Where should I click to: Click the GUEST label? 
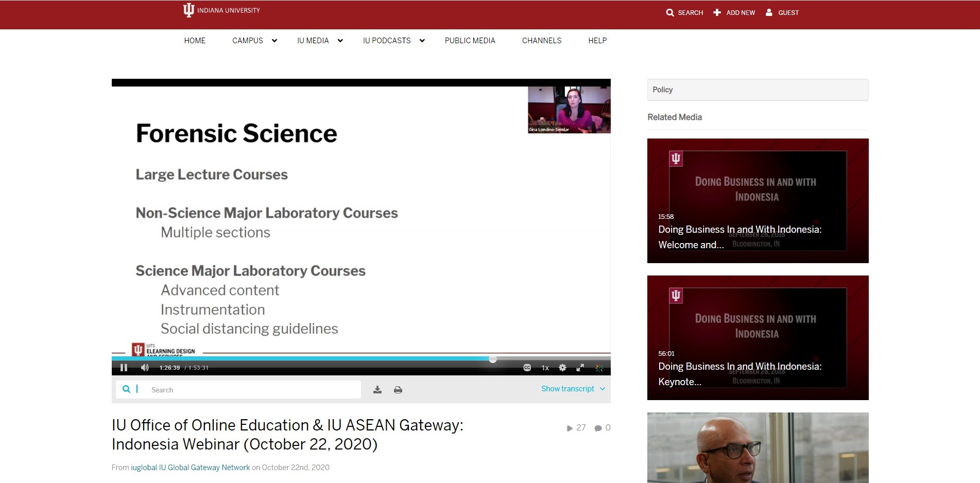click(788, 12)
